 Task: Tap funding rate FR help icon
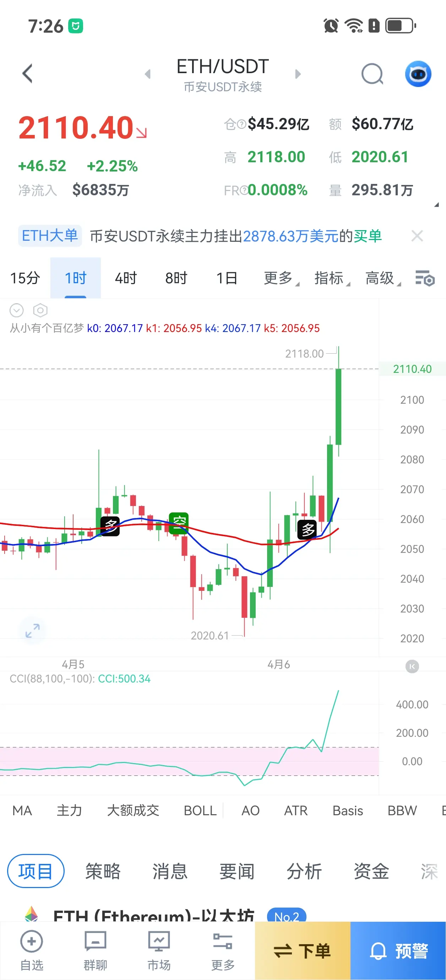[x=244, y=190]
